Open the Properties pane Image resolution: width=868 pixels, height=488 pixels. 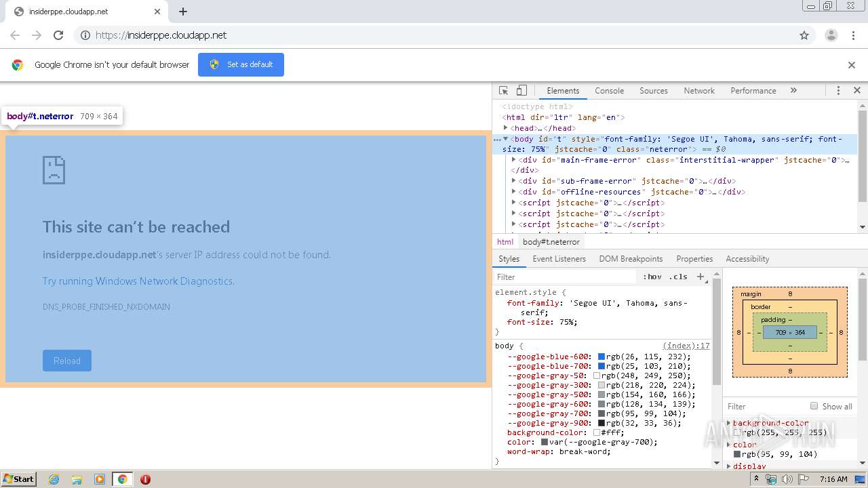[x=694, y=259]
